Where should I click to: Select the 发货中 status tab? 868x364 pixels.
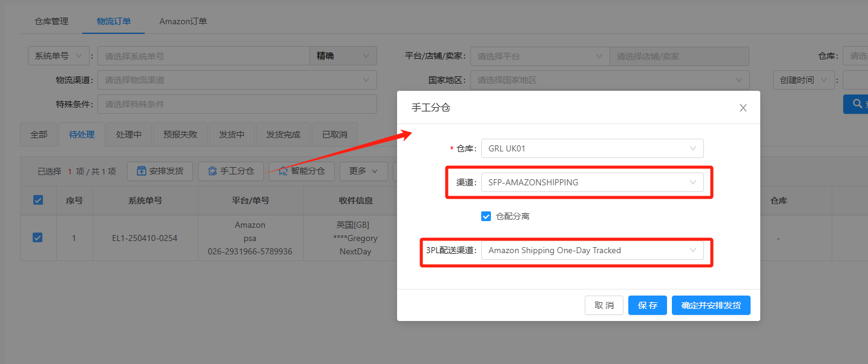pyautogui.click(x=232, y=134)
